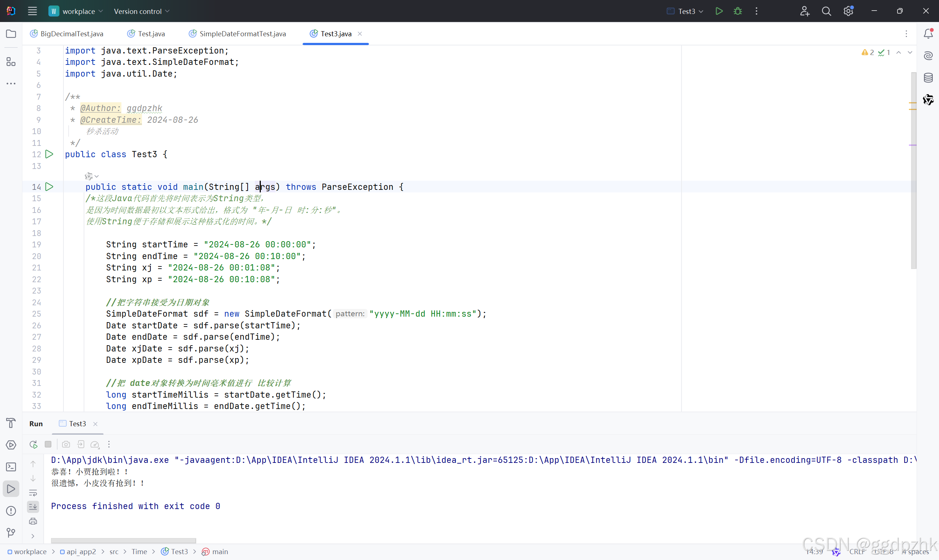
Task: Click the warnings count inspection widget
Action: pyautogui.click(x=867, y=52)
